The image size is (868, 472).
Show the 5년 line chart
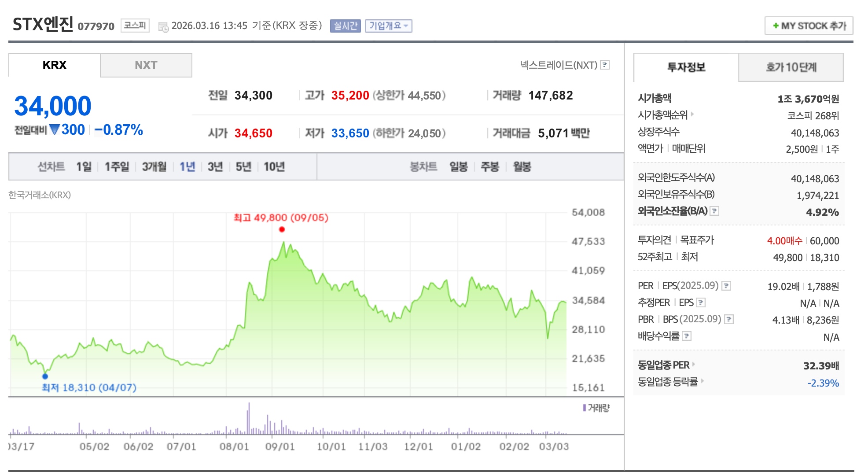pyautogui.click(x=243, y=166)
